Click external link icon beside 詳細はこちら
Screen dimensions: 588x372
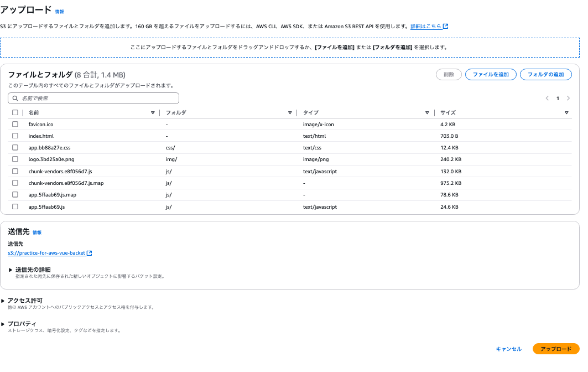click(446, 25)
